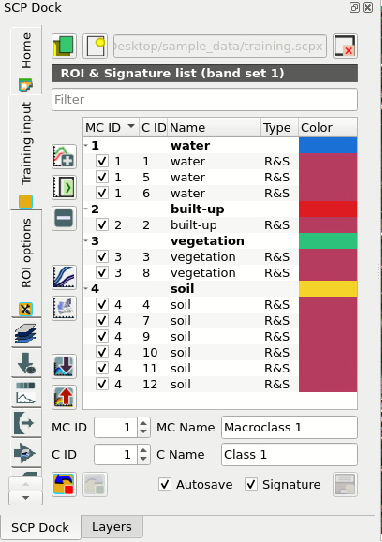Collapse the water macroclass group
The height and width of the screenshot is (542, 382).
[86, 145]
